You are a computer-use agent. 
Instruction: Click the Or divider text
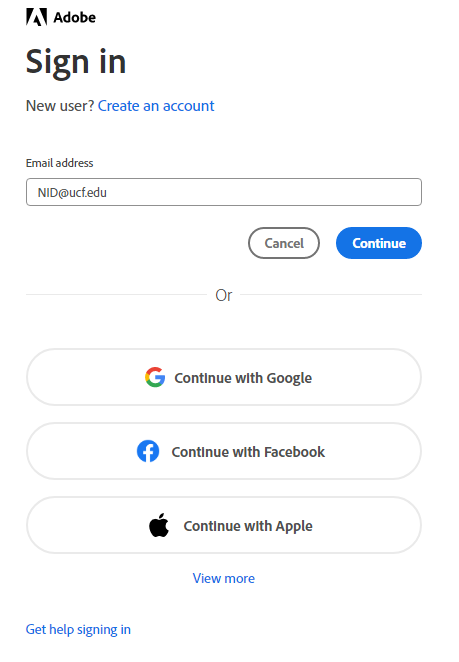point(224,295)
